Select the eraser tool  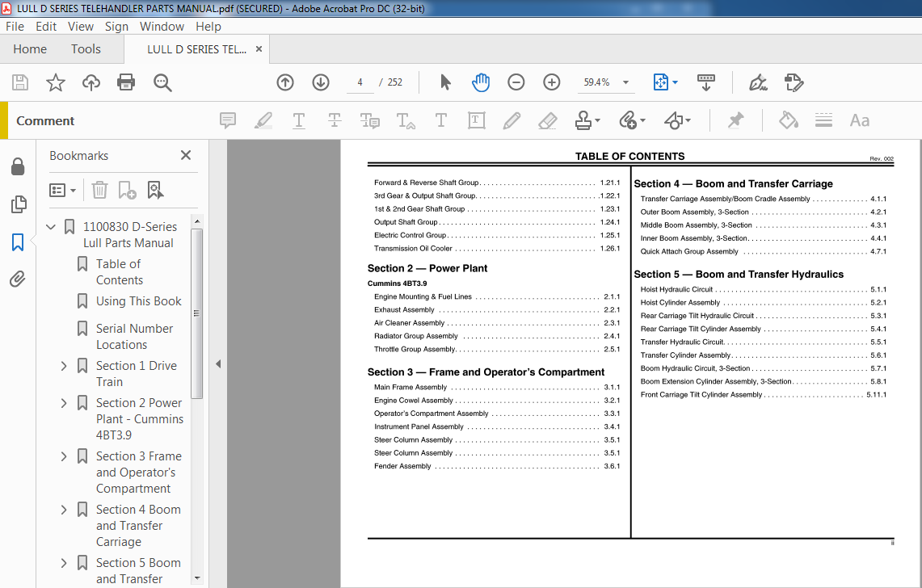click(547, 120)
